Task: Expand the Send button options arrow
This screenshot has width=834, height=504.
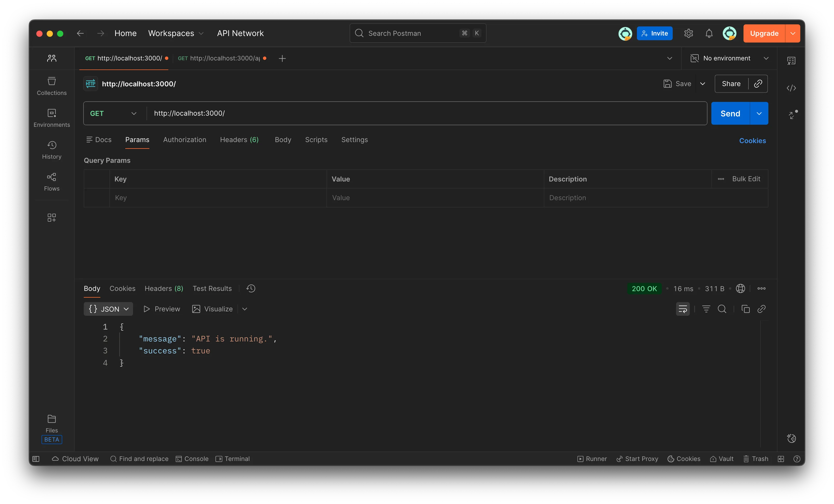Action: click(759, 113)
